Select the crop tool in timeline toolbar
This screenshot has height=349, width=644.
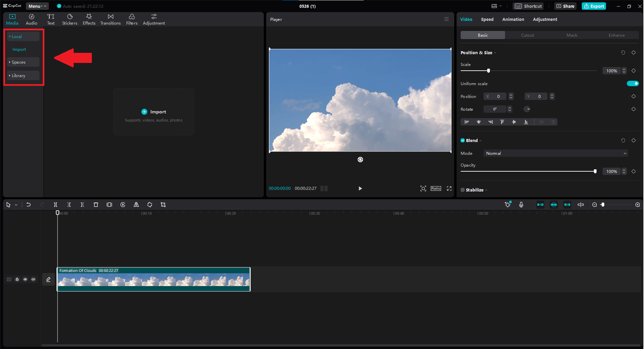click(x=163, y=205)
